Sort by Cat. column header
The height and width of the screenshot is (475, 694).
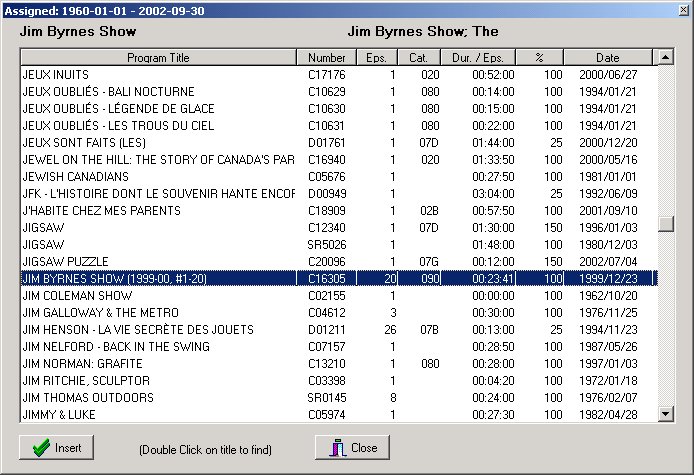[x=419, y=58]
